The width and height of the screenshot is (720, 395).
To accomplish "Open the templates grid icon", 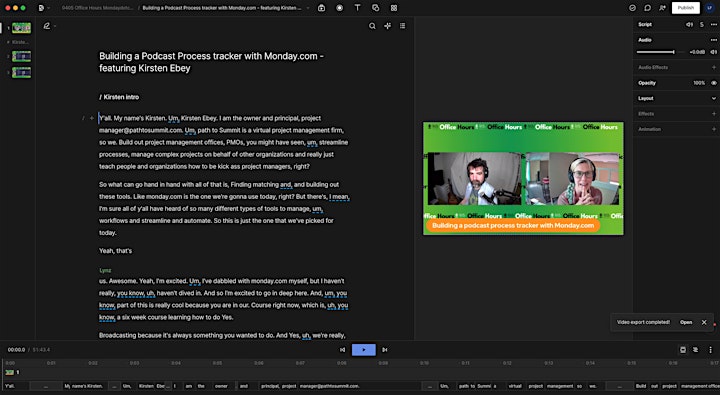I will point(394,8).
